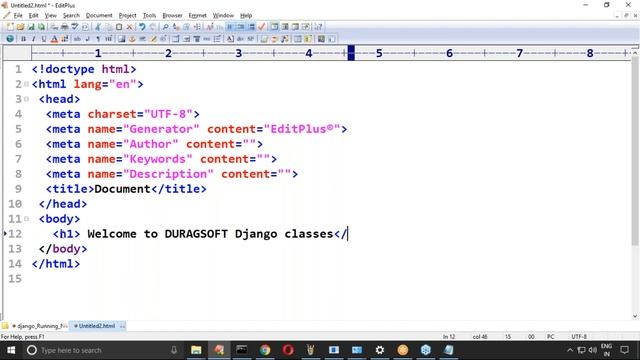Click the UTF-8 encoding status entry
The width and height of the screenshot is (640, 360).
click(579, 337)
